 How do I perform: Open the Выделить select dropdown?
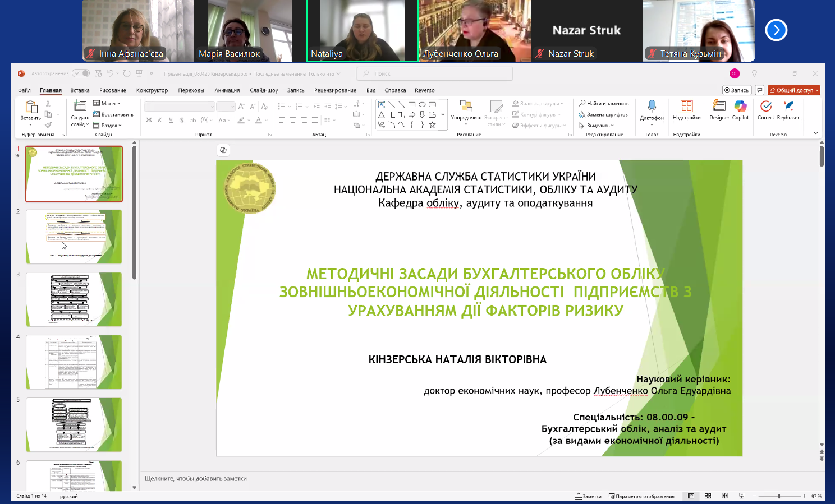point(598,126)
